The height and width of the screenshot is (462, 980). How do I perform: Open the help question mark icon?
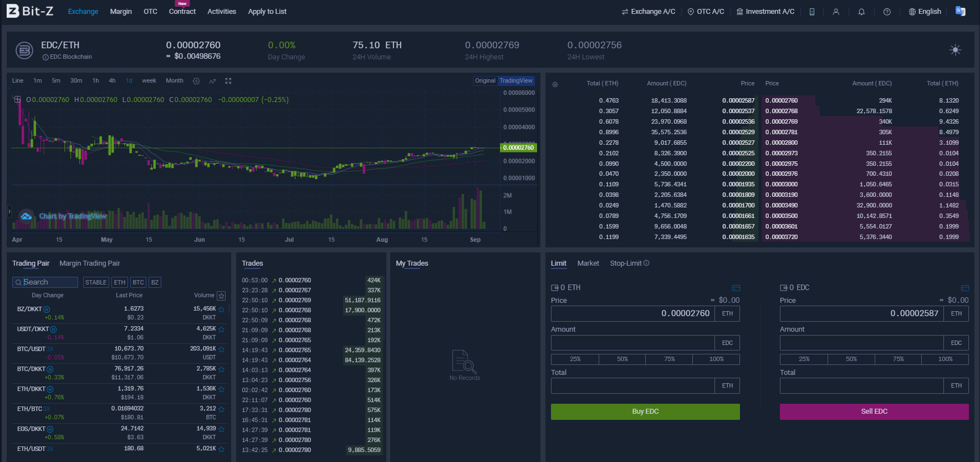887,12
